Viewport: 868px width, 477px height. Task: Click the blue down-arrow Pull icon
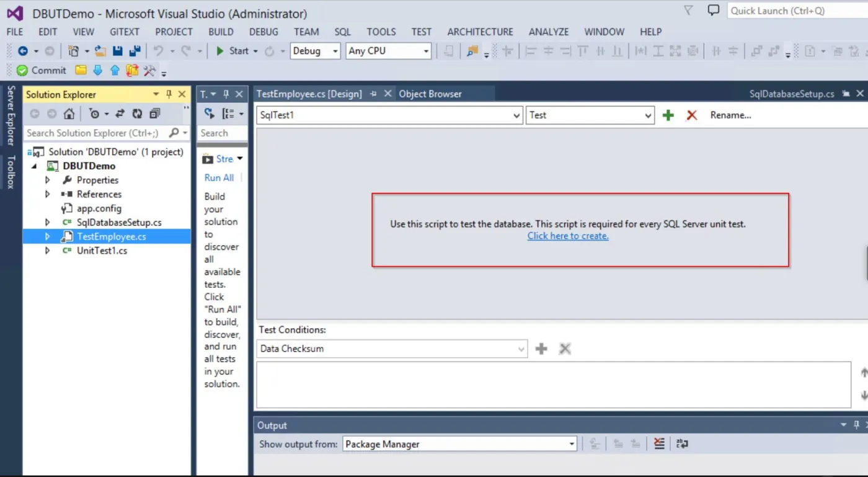click(97, 70)
